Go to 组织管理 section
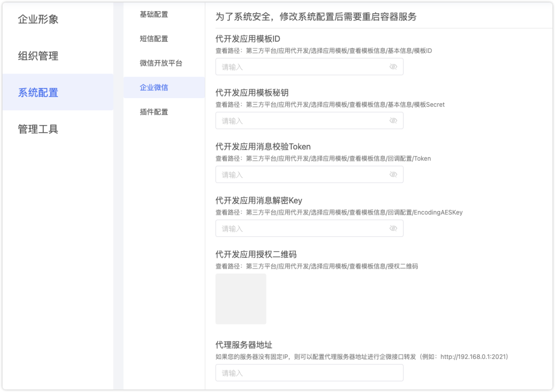 [x=38, y=56]
